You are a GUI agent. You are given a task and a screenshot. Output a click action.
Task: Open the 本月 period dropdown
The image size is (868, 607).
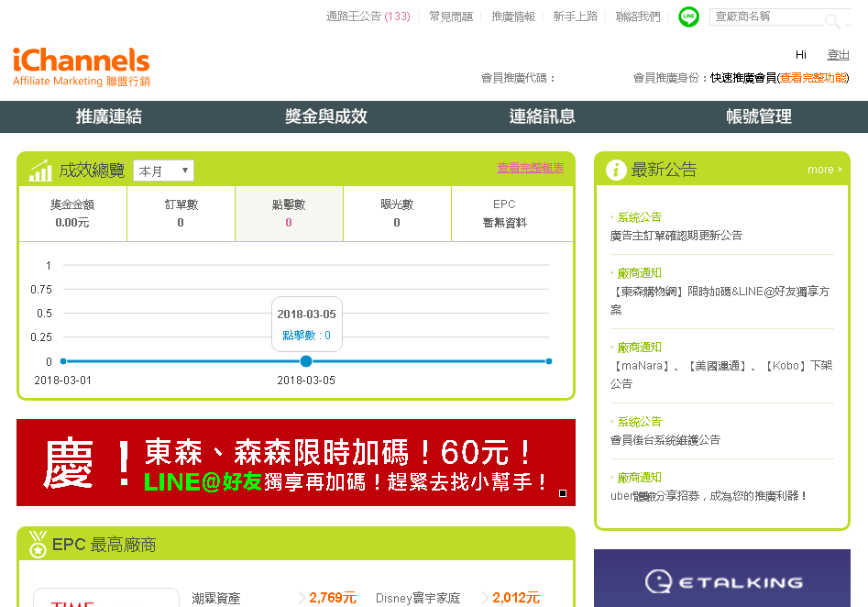(163, 171)
